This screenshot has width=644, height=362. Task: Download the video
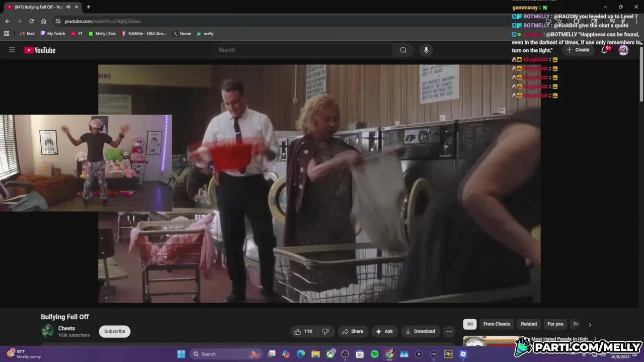coord(420,331)
